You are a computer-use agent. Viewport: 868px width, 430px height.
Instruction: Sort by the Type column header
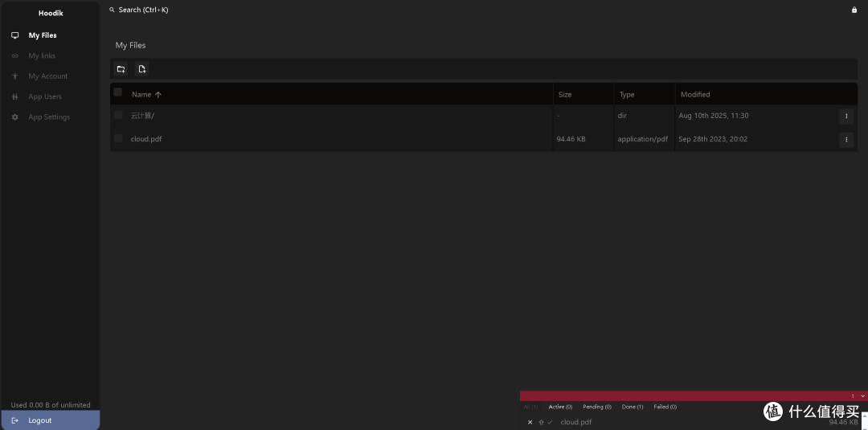coord(627,95)
